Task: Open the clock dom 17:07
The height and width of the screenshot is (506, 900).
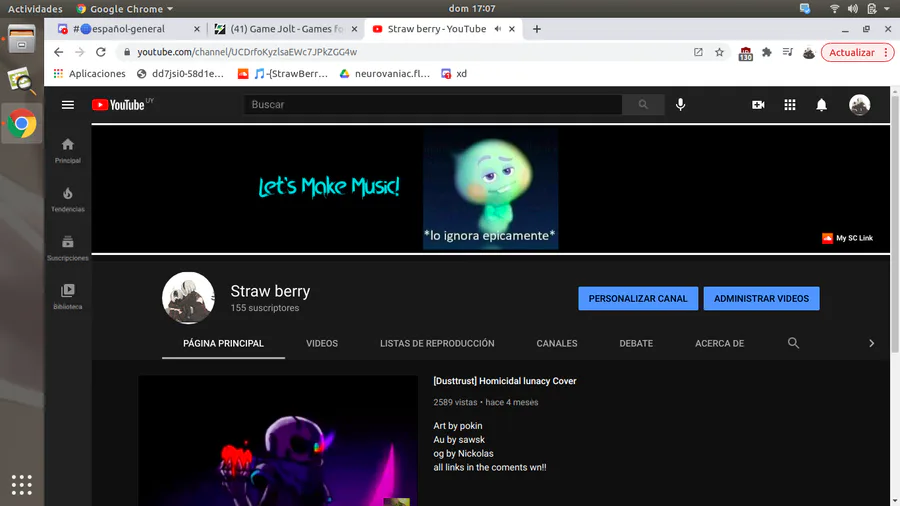Action: coord(472,9)
